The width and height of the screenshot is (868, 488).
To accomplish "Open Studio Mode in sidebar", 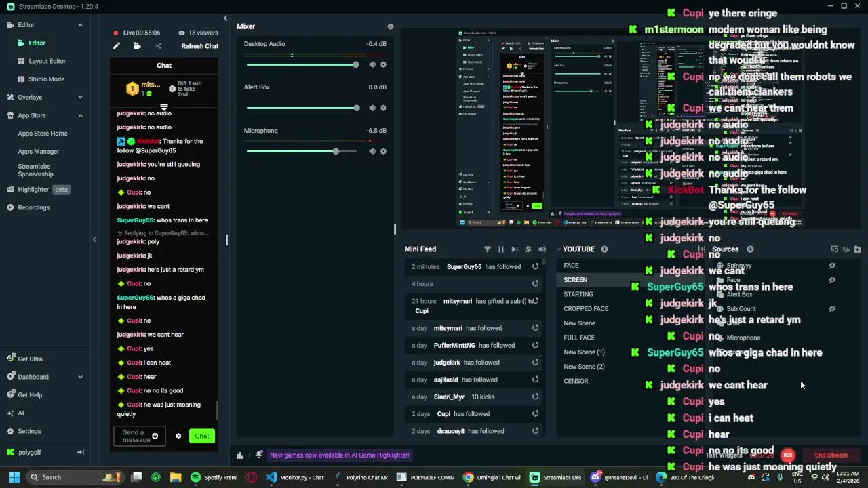I will point(47,79).
